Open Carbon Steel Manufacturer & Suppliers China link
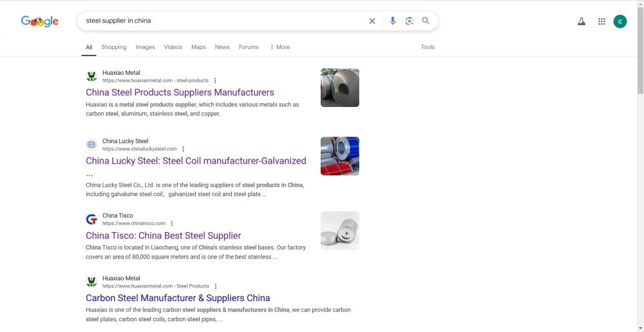The height and width of the screenshot is (332, 644). [x=178, y=298]
